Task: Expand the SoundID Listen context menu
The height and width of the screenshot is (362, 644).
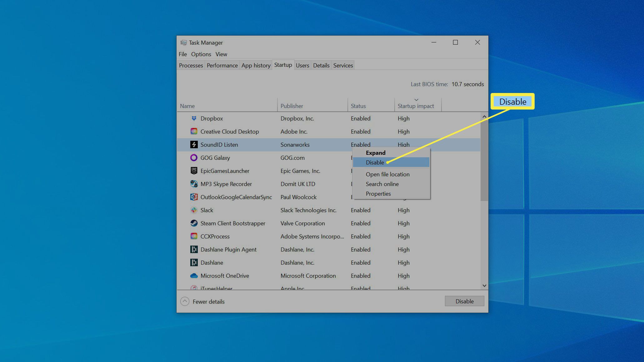Action: pos(376,153)
